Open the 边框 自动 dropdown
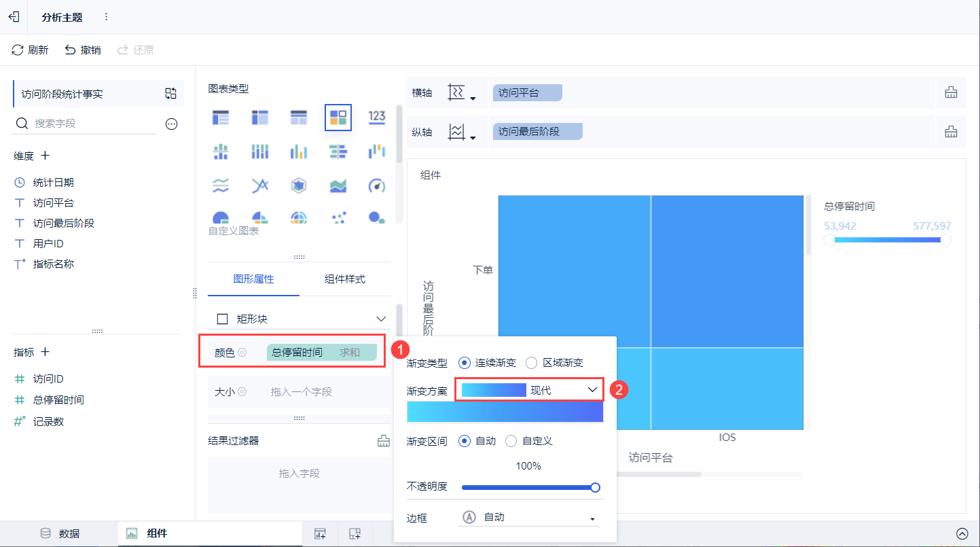Viewport: 980px width, 547px height. [x=529, y=517]
